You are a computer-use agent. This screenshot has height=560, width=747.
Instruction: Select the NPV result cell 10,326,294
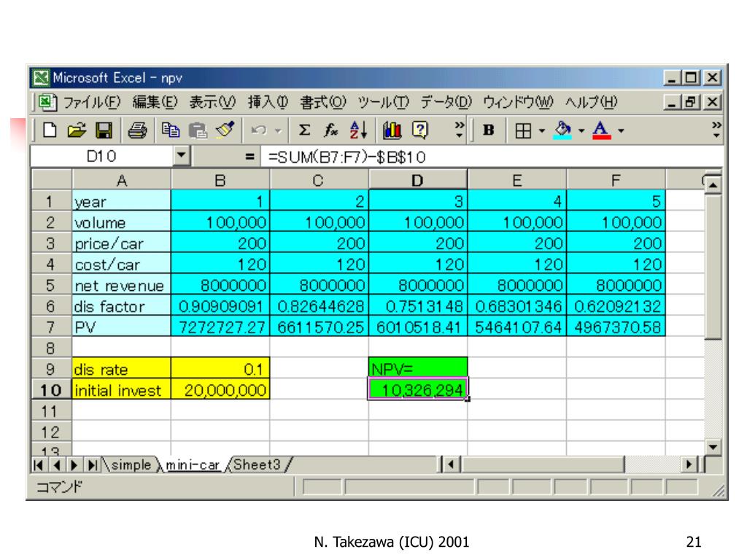(x=418, y=389)
